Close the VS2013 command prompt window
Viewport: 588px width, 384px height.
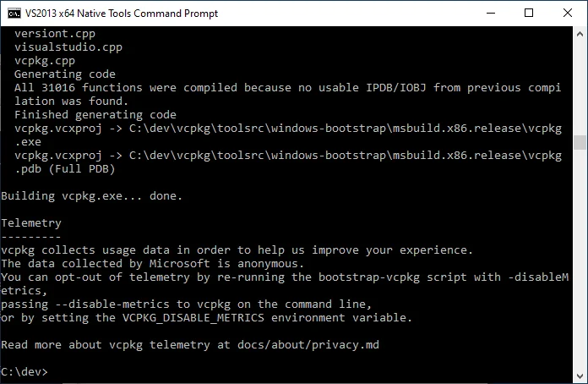click(568, 13)
